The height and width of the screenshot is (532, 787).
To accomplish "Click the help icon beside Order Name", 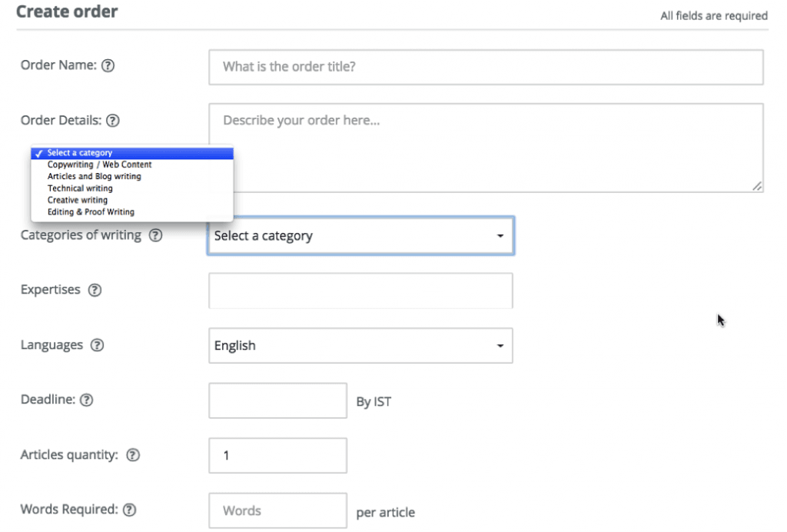I will (108, 66).
